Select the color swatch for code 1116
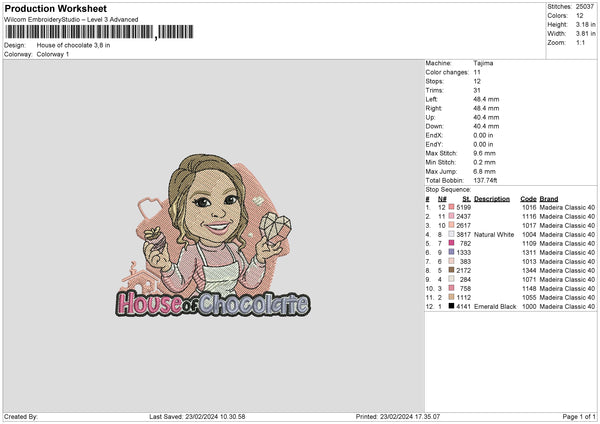Image resolution: width=600 pixels, height=424 pixels. click(x=451, y=216)
